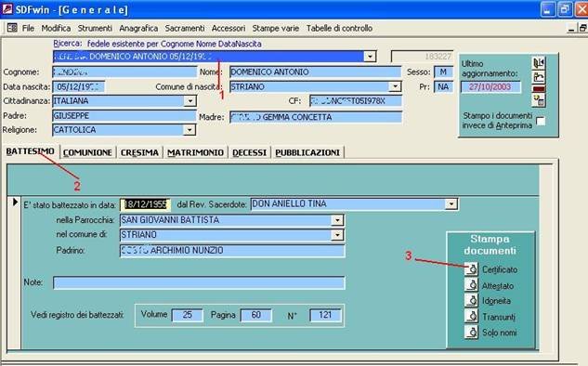Viewport: 588px width, 366px height.
Task: Open the Strumenti menu
Action: pos(95,28)
